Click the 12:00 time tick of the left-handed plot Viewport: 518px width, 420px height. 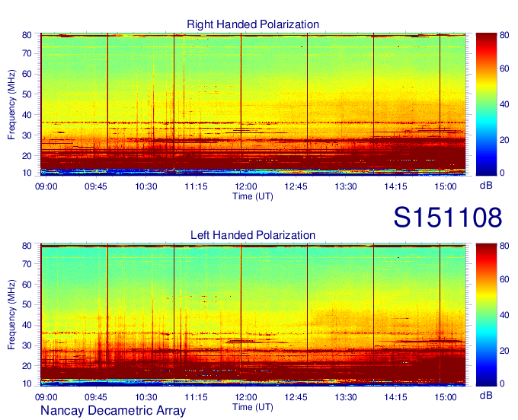click(x=246, y=396)
